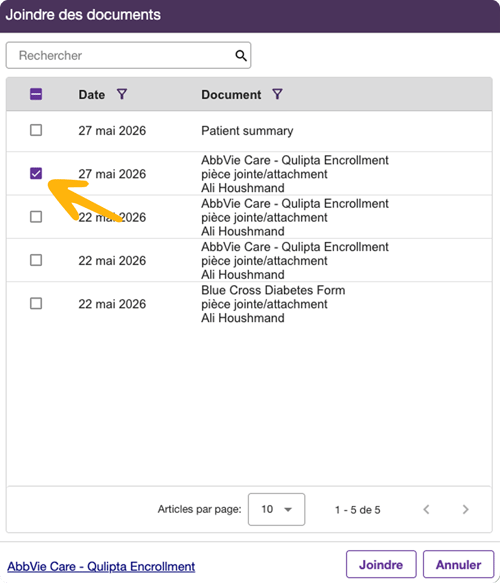
Task: Check the first 22 mai 2026 Qulipta checkbox
Action: (x=36, y=217)
